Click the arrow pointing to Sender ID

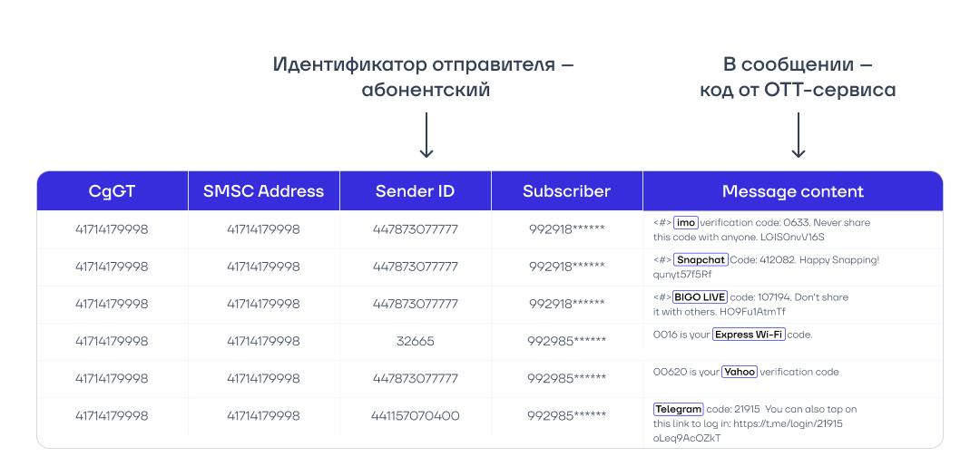(426, 136)
